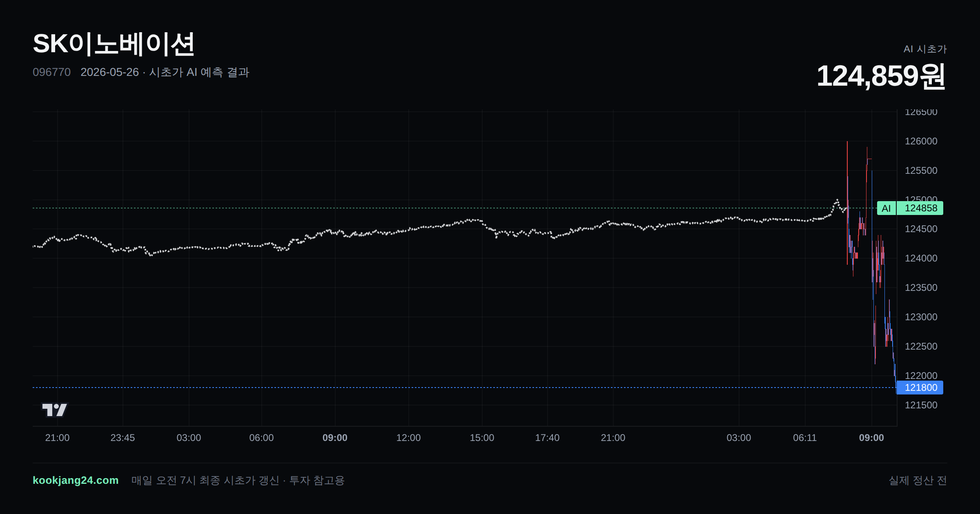The width and height of the screenshot is (980, 514).
Task: Click the 매일 오전 7시 최종 시초가 갱신 note
Action: tap(205, 480)
